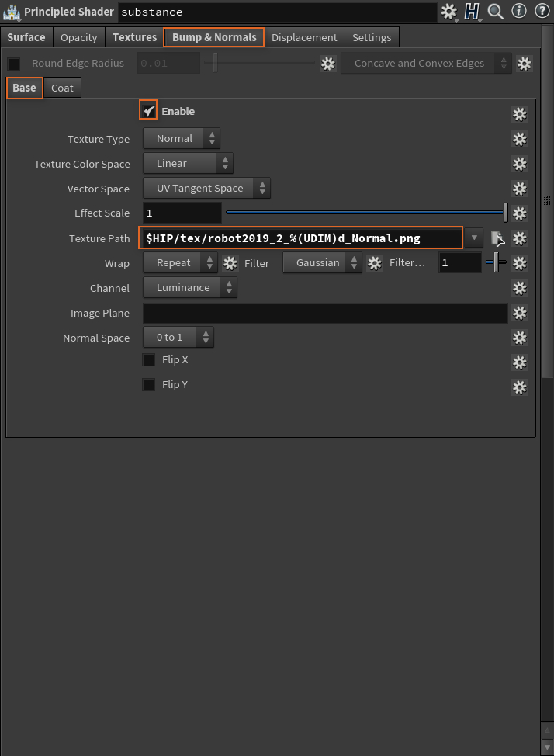The width and height of the screenshot is (554, 756).
Task: Click gear icon at end of Wrap row
Action: tap(519, 263)
